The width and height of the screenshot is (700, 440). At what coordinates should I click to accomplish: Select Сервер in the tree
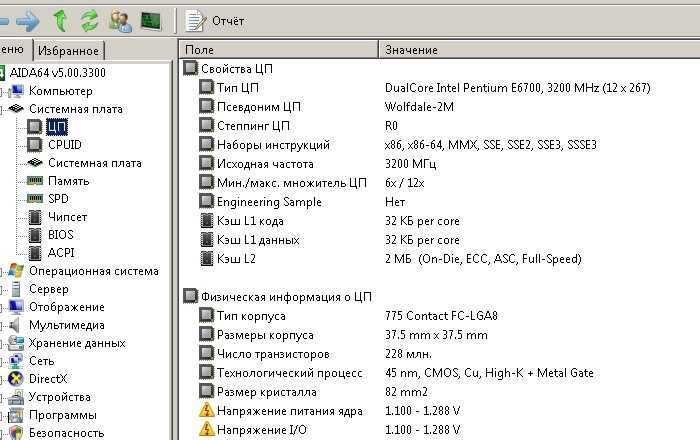pos(49,289)
